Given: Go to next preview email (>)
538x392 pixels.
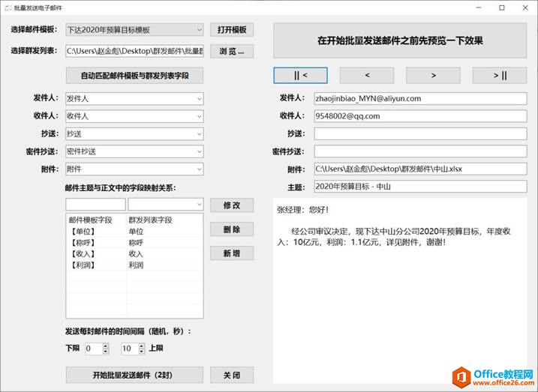Looking at the screenshot, I should [x=433, y=75].
